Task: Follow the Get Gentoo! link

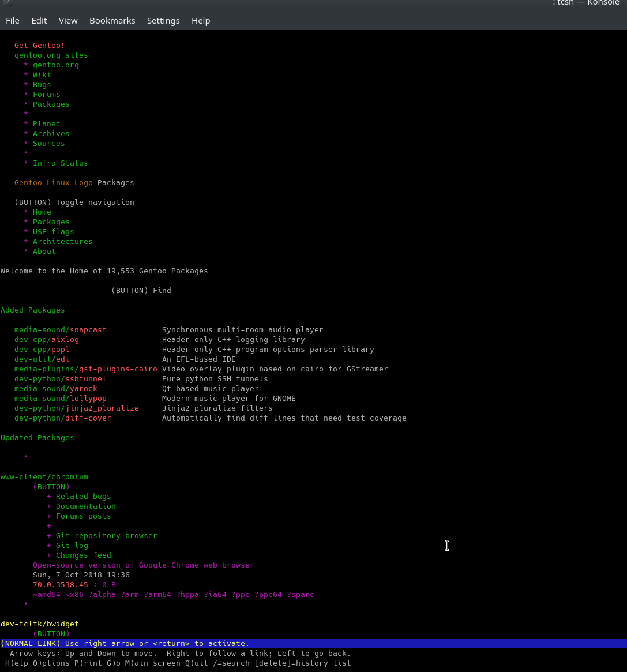Action: [39, 46]
